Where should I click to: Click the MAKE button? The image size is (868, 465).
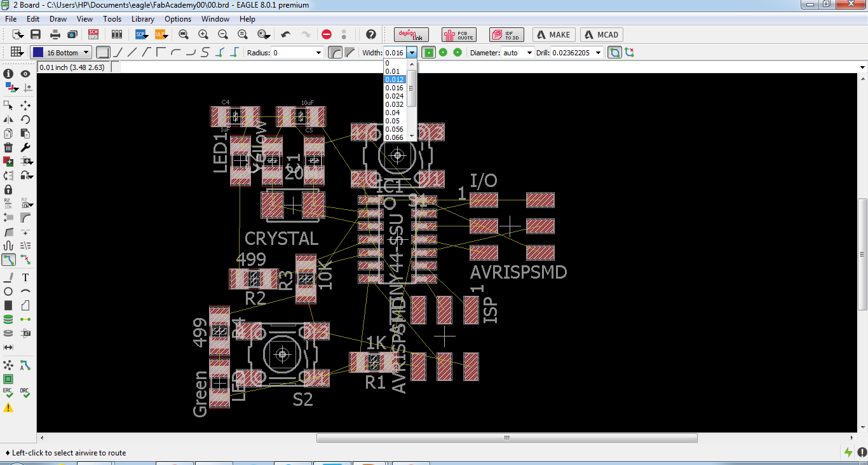pos(554,34)
